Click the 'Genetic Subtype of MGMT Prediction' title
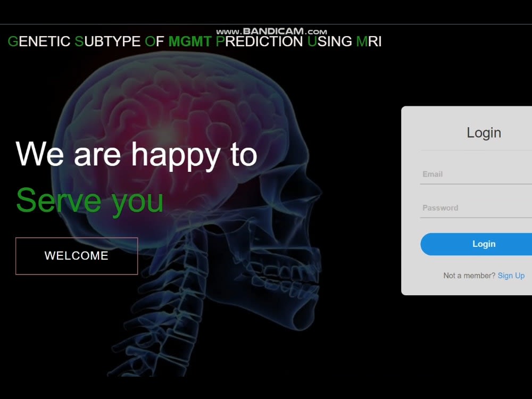This screenshot has height=399, width=532. point(194,41)
